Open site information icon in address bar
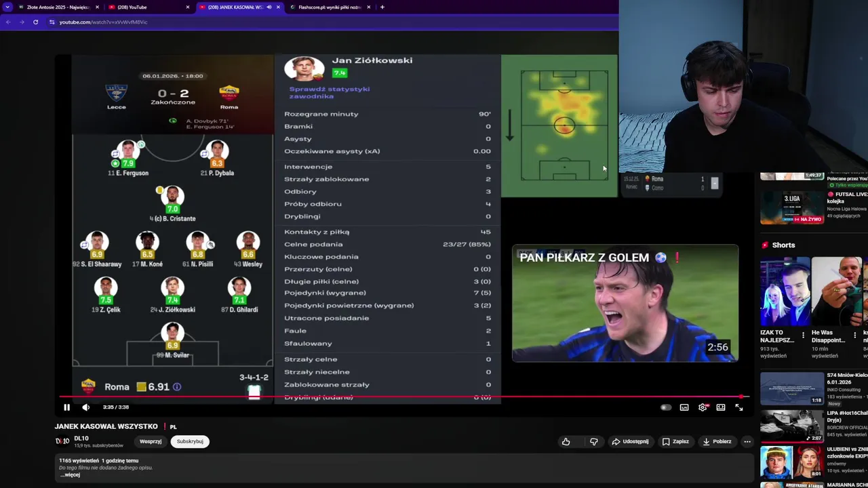Screen dimensions: 868x488 [52, 22]
